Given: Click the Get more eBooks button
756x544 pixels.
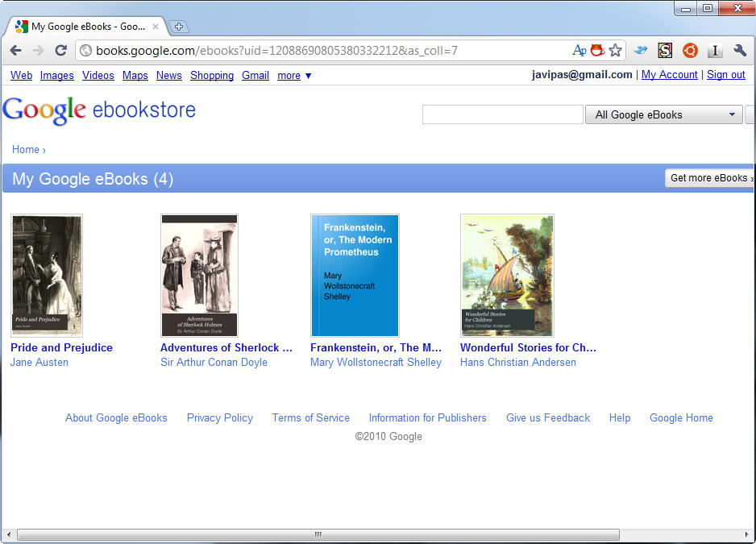Looking at the screenshot, I should pos(708,178).
